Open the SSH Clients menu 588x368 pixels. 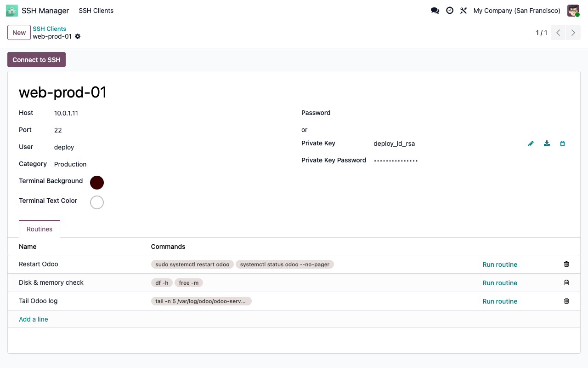click(x=96, y=11)
